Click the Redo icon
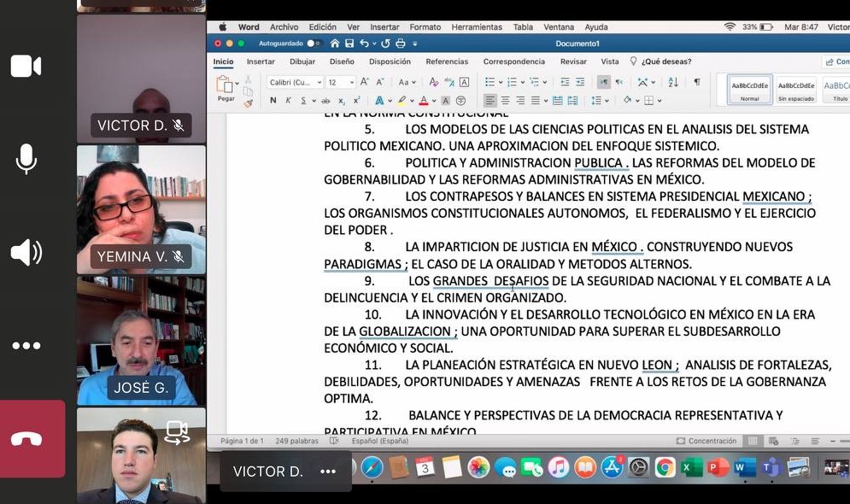Viewport: 850px width, 504px height. pos(385,44)
